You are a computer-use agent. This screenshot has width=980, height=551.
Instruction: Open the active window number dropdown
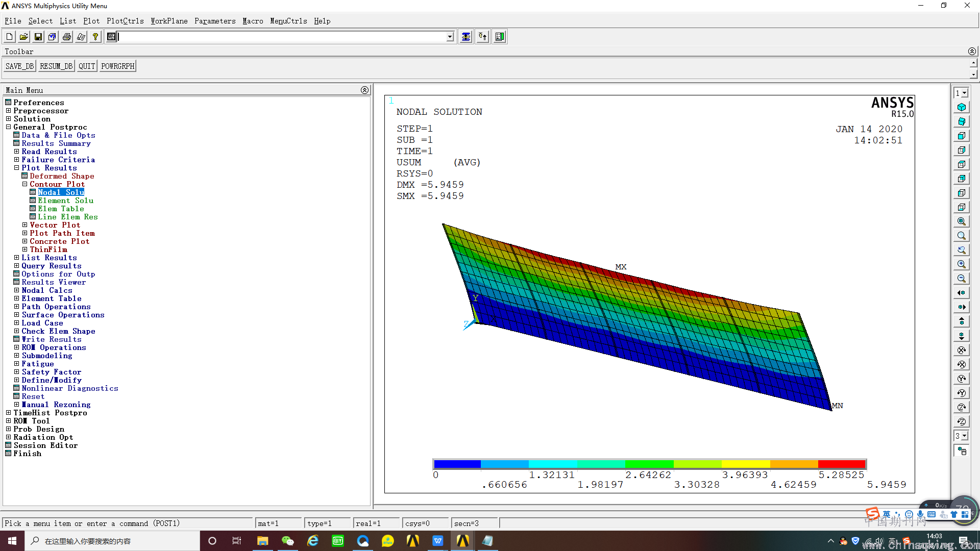click(x=965, y=93)
